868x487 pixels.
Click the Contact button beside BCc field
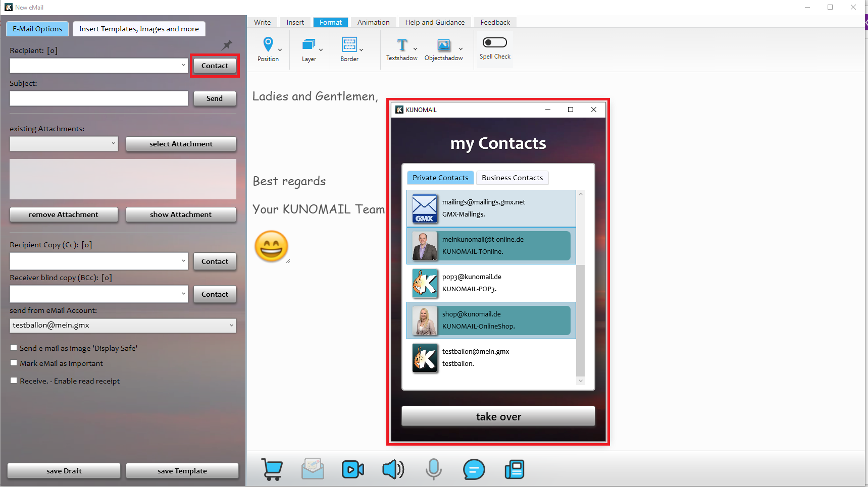(215, 294)
